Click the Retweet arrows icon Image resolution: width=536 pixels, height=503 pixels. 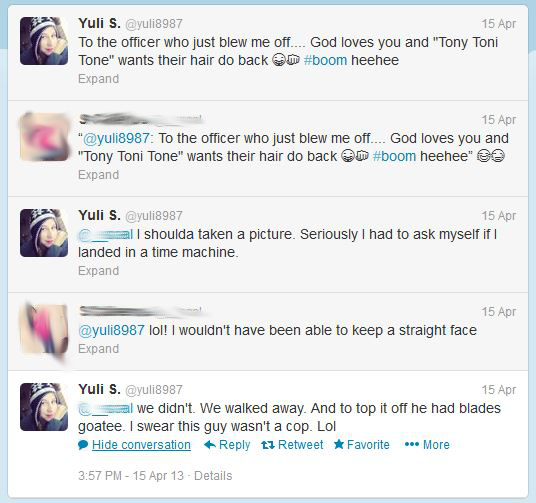(268, 445)
